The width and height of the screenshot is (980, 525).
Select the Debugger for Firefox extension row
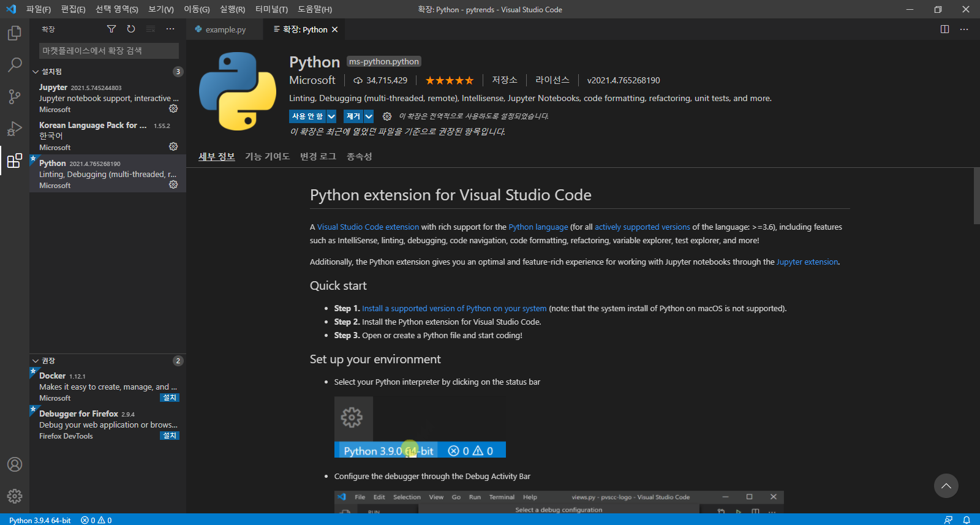click(108, 425)
